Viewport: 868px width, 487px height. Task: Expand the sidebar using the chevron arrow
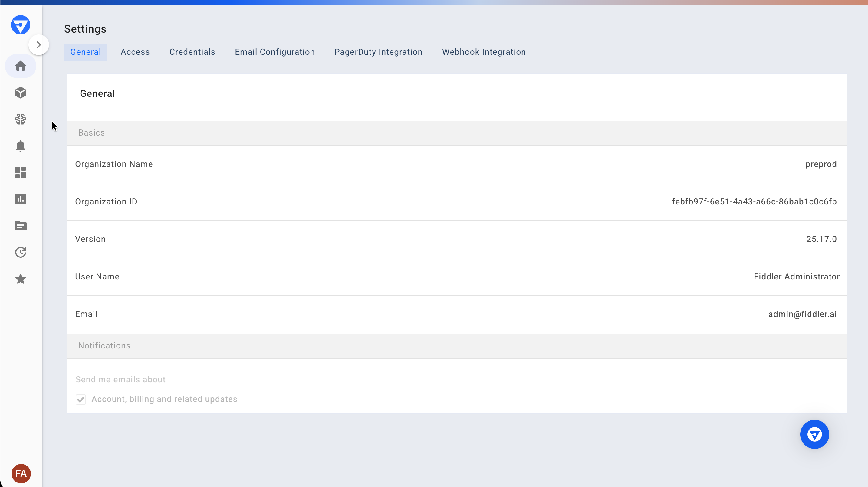click(x=39, y=44)
